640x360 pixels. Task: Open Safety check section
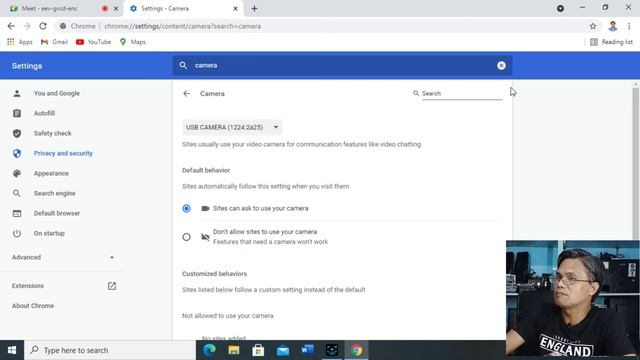(52, 133)
